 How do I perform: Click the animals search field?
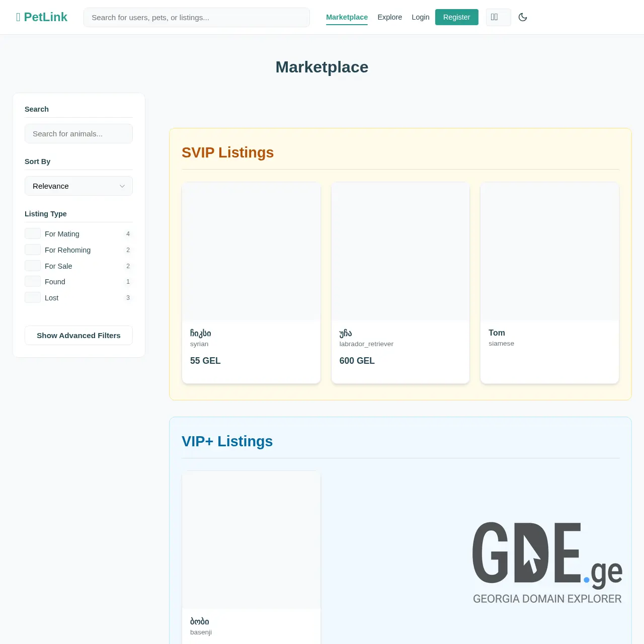(78, 133)
